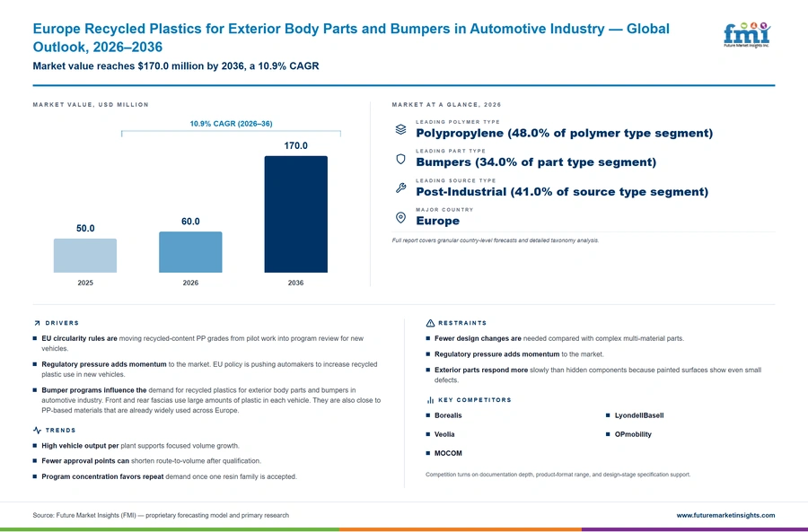Click the 2025 bar in the chart
Viewport: 808px width, 532px height.
[85, 256]
